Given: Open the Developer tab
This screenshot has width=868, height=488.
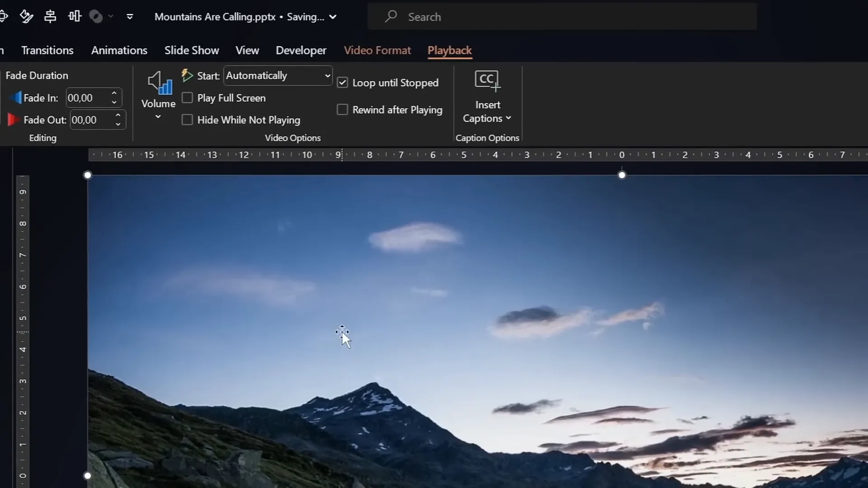Looking at the screenshot, I should coord(301,50).
